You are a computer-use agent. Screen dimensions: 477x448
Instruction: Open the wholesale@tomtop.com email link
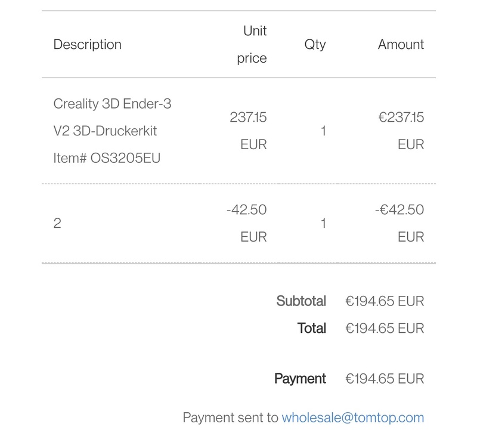(352, 418)
